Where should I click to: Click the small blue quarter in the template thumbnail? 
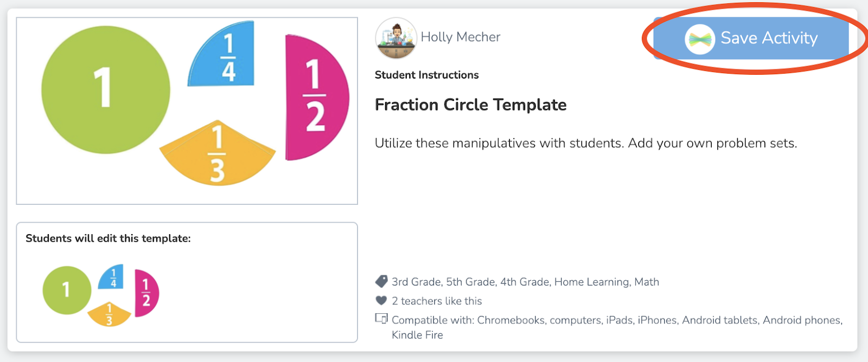pyautogui.click(x=112, y=277)
